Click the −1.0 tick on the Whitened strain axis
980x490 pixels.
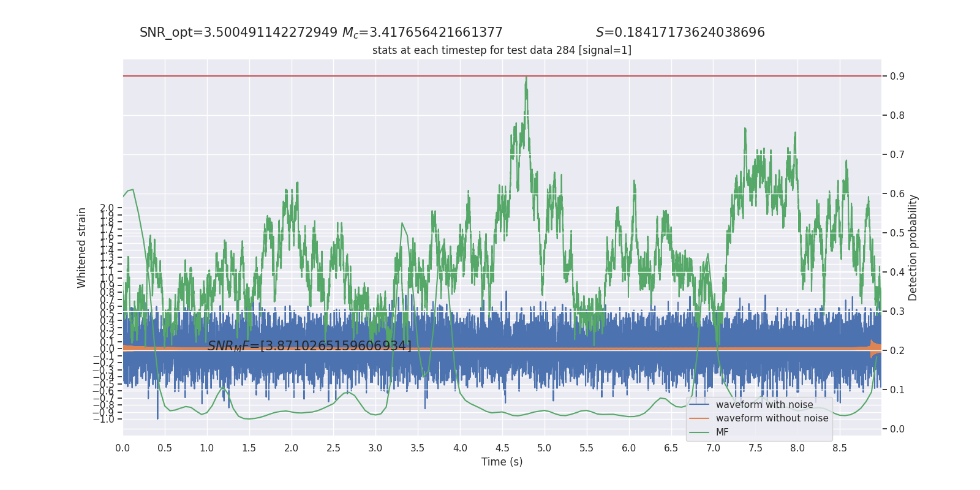coord(104,420)
